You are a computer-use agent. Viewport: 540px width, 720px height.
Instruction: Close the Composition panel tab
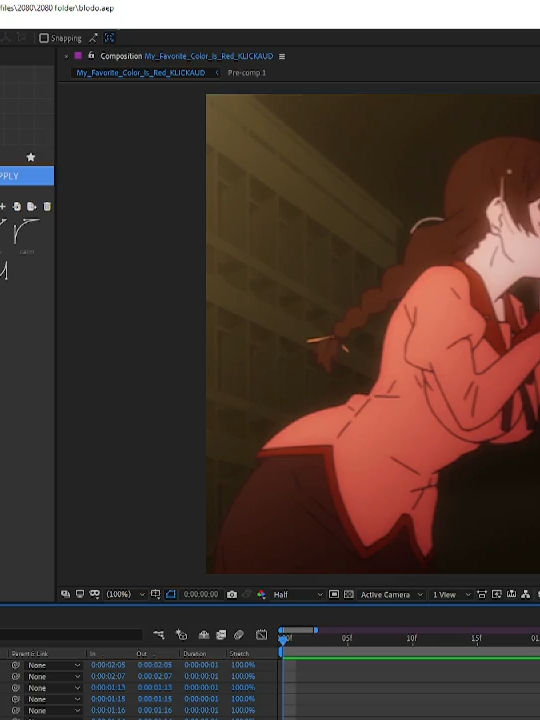(66, 56)
